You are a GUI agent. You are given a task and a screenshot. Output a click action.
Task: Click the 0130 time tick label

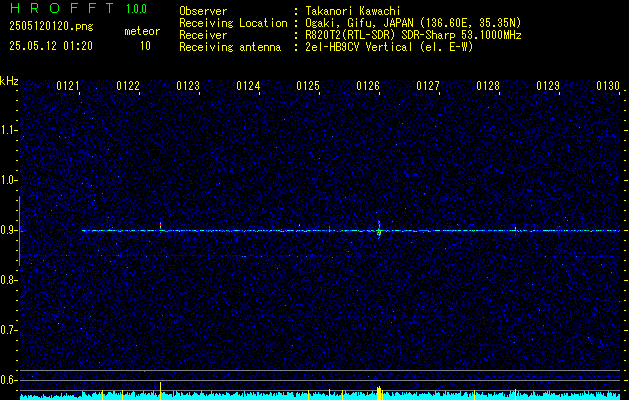(608, 86)
